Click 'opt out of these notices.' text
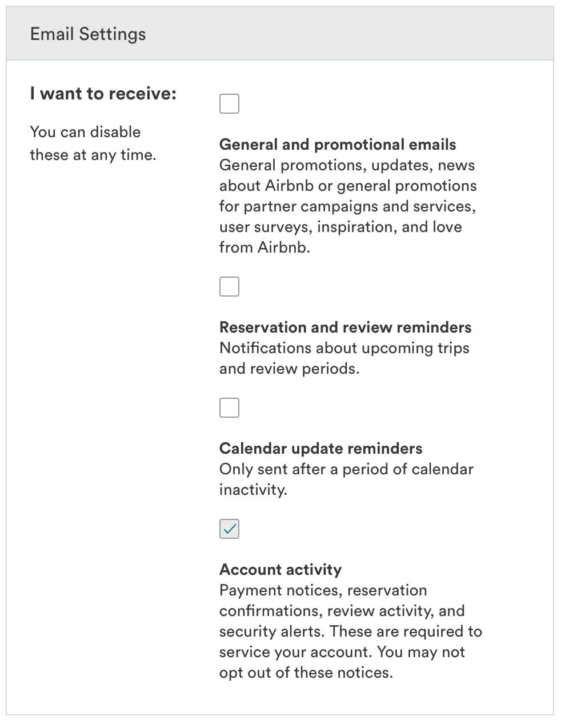The width and height of the screenshot is (561, 728). point(306,673)
